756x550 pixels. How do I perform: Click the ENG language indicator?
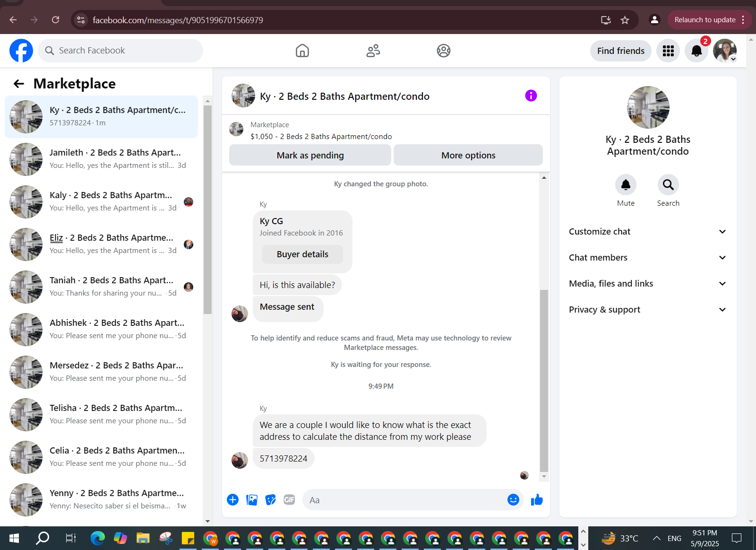click(674, 538)
